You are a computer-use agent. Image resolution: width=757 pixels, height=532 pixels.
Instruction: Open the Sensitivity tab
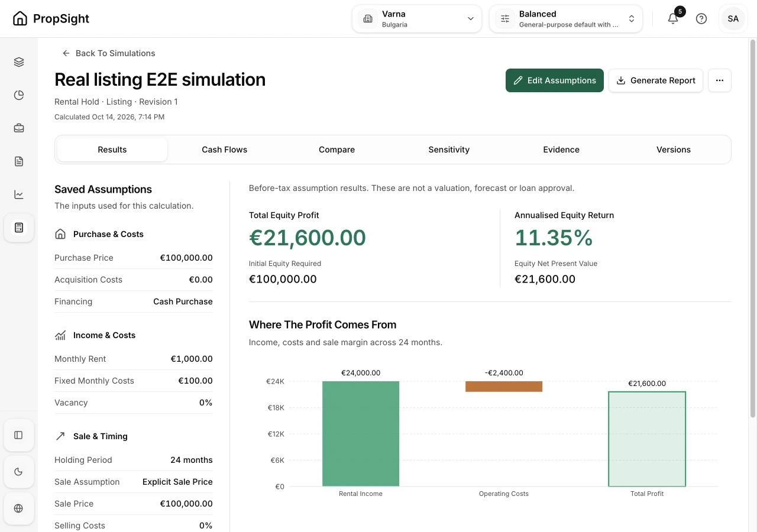(x=449, y=150)
